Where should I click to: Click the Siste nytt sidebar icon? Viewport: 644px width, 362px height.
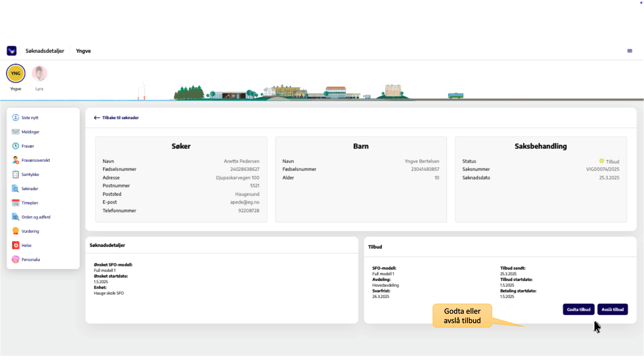[x=15, y=118]
